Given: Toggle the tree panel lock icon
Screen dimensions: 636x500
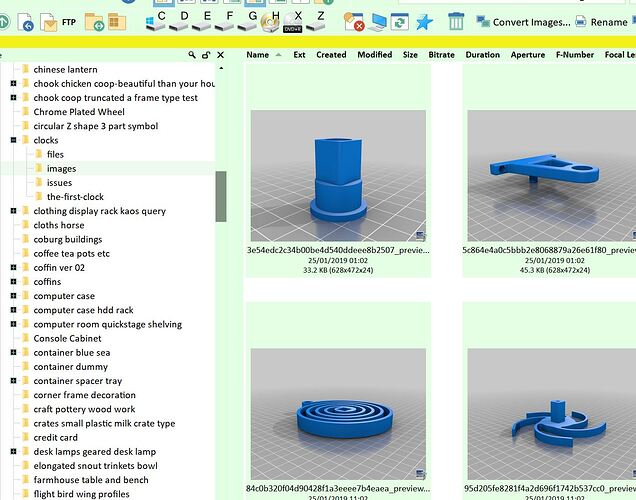Looking at the screenshot, I should (x=206, y=55).
